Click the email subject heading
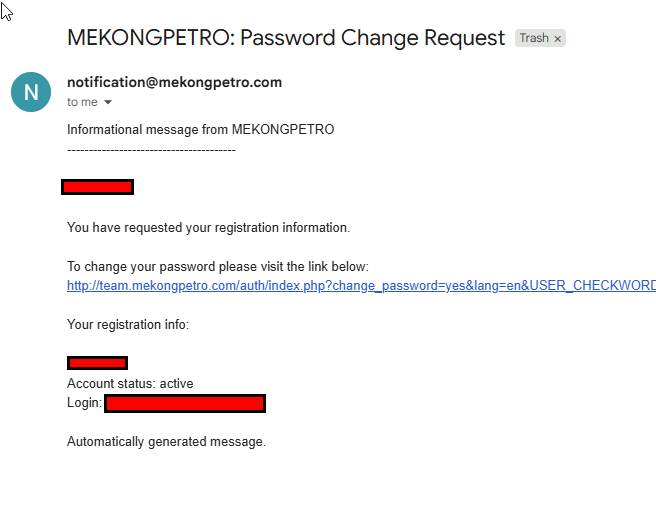 click(286, 38)
